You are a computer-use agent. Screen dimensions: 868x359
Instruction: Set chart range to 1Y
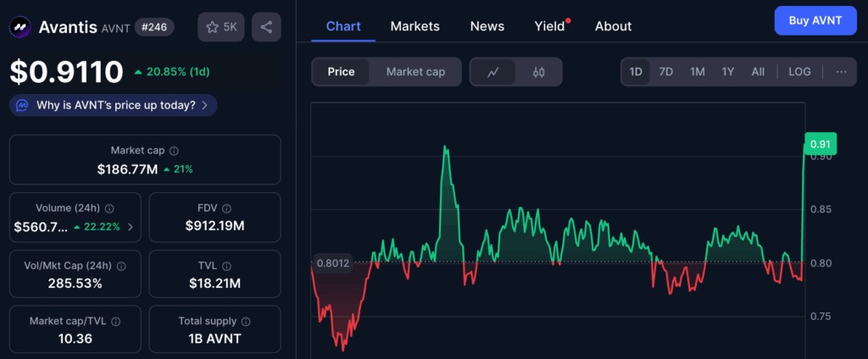[x=727, y=72]
